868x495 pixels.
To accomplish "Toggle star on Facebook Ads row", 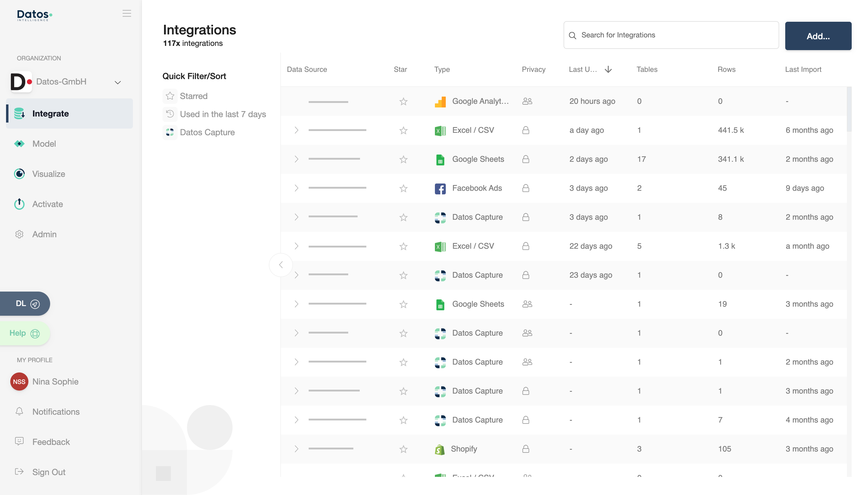I will (403, 188).
